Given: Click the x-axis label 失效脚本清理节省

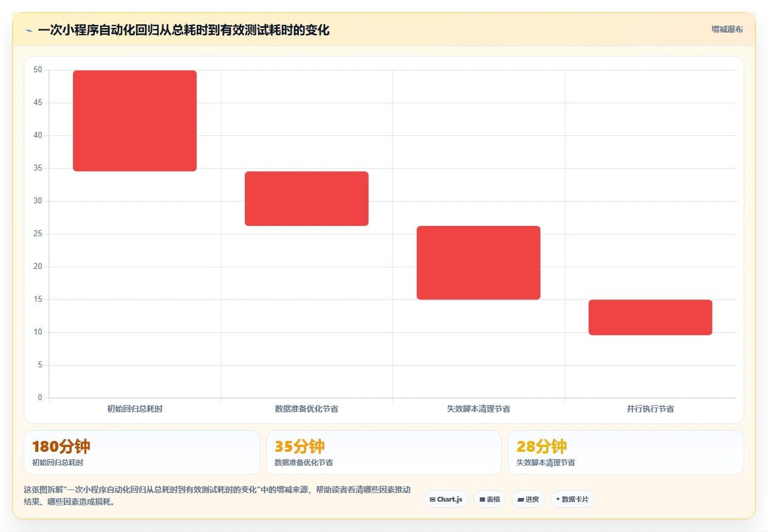Looking at the screenshot, I should (479, 409).
